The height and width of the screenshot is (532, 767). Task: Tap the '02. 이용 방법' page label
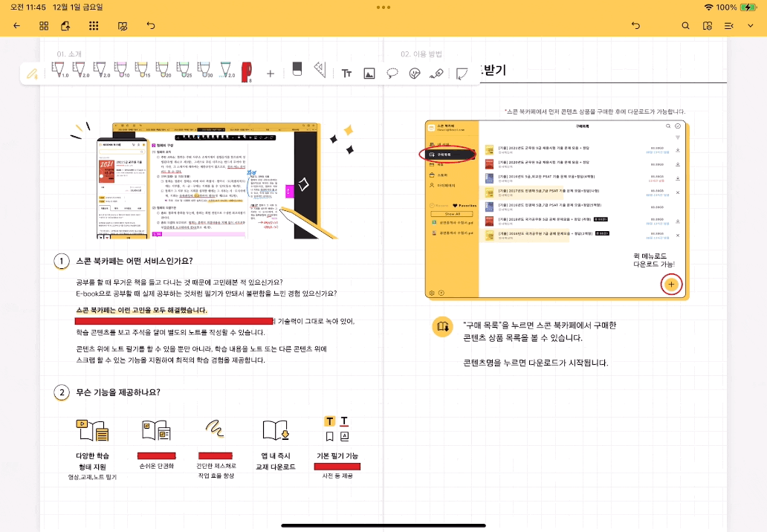421,53
